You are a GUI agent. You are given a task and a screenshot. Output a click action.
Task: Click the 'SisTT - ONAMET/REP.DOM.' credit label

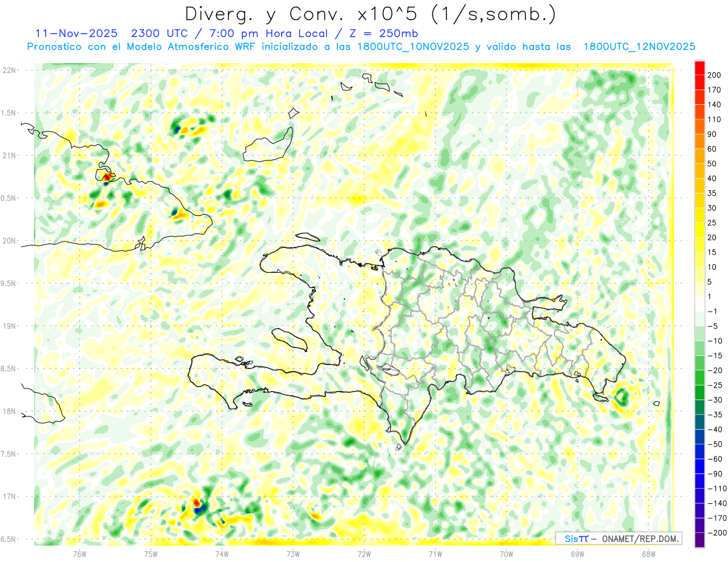tap(618, 538)
